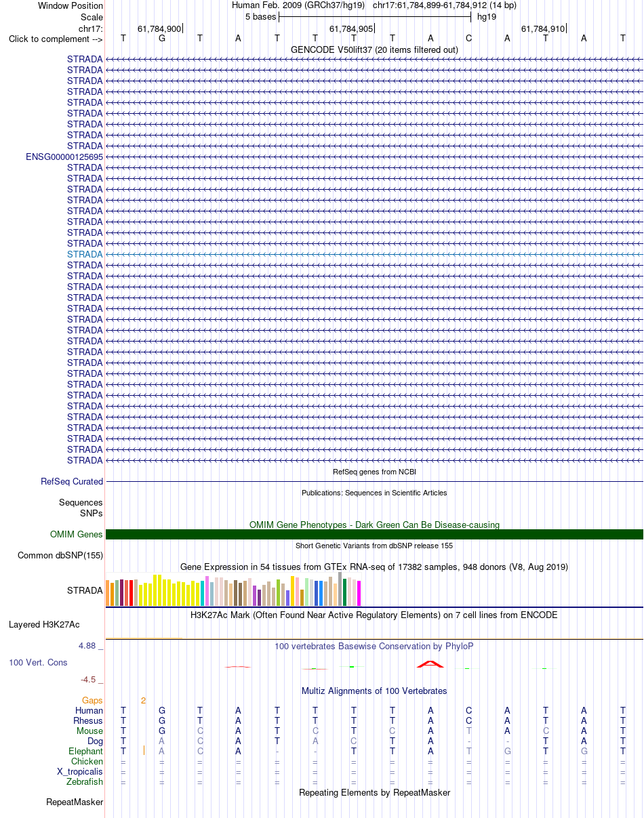This screenshot has width=644, height=818.
Task: Click the Window Position label
Action: [x=71, y=5]
